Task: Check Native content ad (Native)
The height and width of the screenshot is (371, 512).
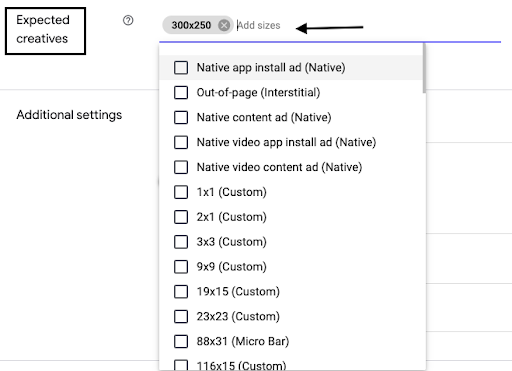Action: [x=181, y=117]
